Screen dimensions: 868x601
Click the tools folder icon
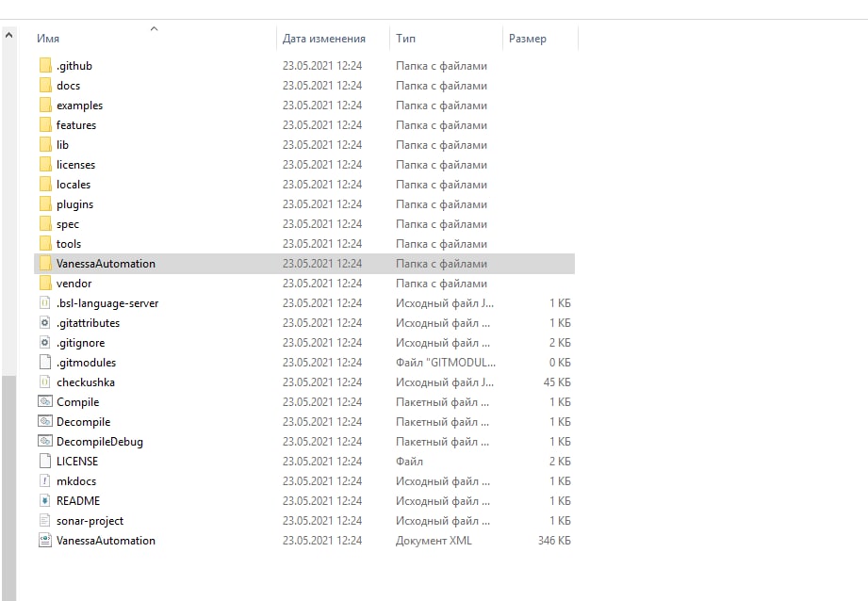pyautogui.click(x=45, y=244)
